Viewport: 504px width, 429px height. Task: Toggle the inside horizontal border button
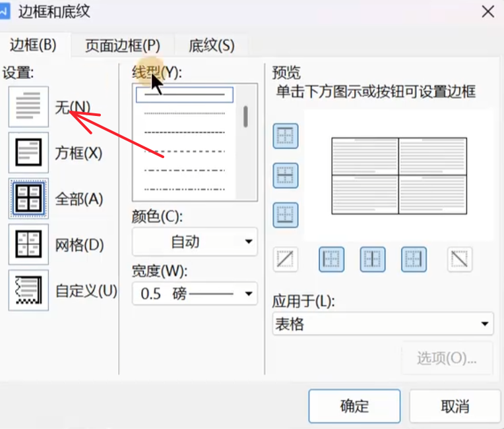[x=286, y=176]
